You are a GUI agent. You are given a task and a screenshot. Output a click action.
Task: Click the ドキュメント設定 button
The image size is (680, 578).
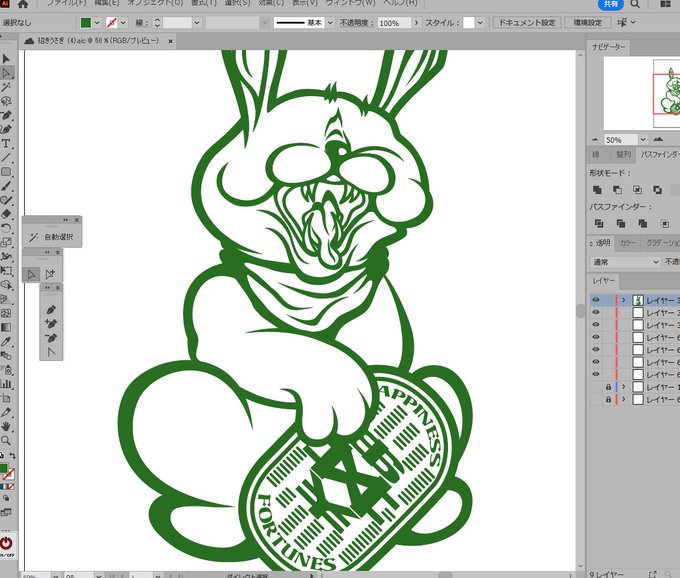527,23
